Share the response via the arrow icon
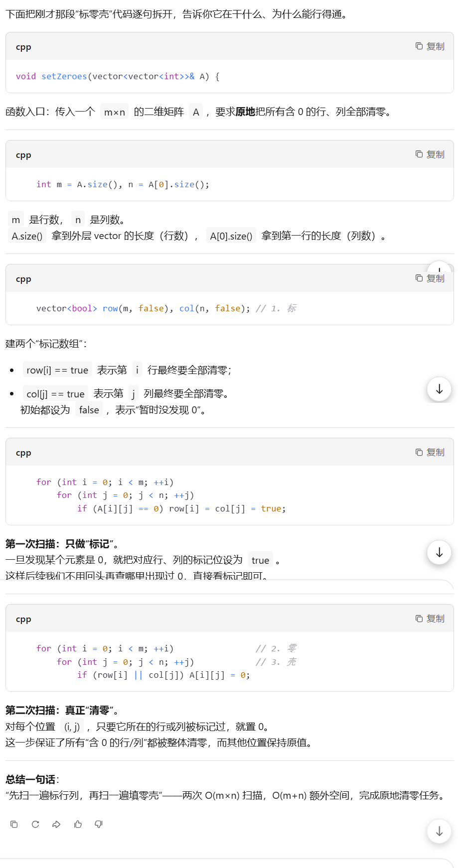This screenshot has width=458, height=868. (x=56, y=824)
